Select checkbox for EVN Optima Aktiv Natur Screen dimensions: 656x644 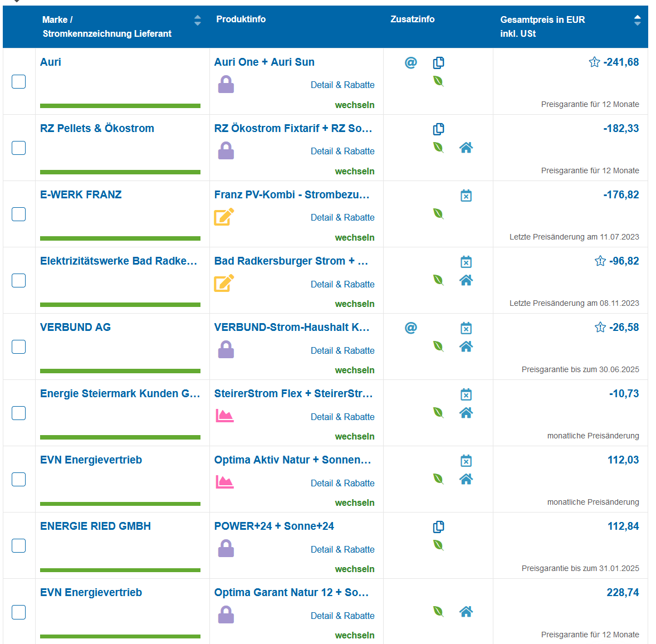pos(18,480)
